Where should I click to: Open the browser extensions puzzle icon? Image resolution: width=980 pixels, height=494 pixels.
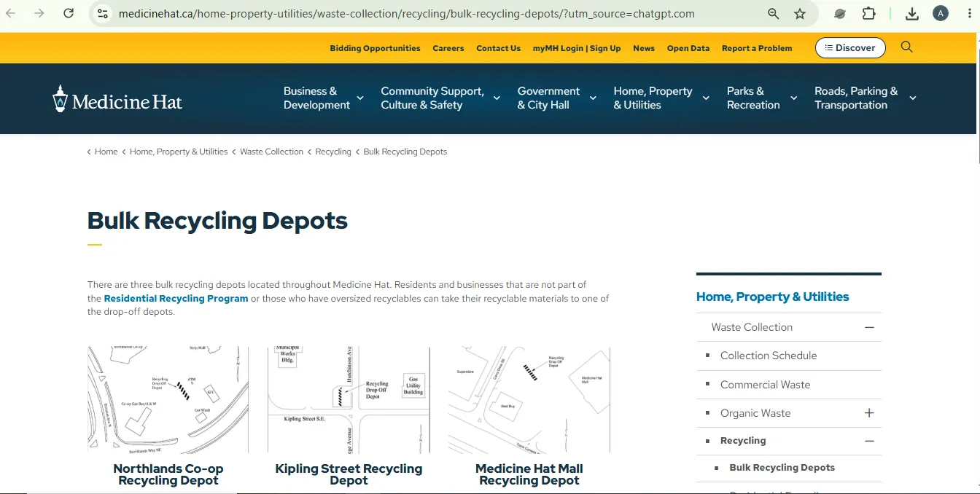[x=868, y=13]
